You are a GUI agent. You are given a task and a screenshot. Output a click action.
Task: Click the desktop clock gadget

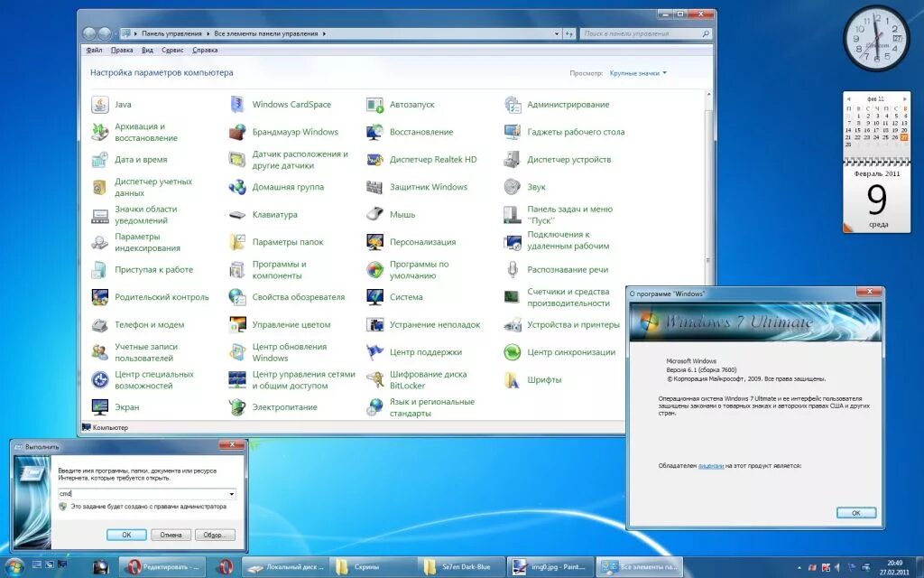[877, 38]
